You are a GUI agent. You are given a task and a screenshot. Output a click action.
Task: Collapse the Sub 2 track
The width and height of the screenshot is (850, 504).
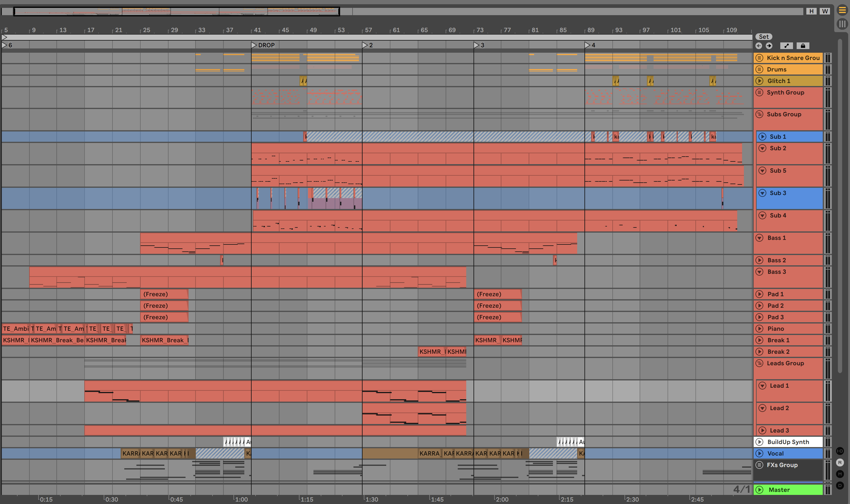coord(762,148)
